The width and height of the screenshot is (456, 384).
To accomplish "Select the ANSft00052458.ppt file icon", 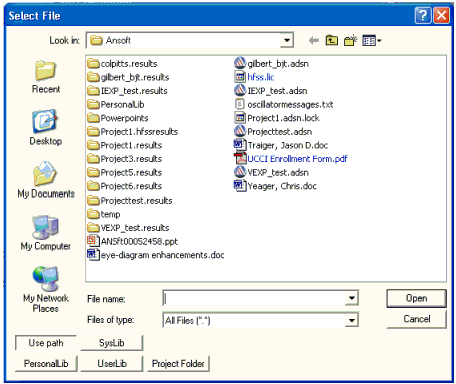I will [93, 241].
